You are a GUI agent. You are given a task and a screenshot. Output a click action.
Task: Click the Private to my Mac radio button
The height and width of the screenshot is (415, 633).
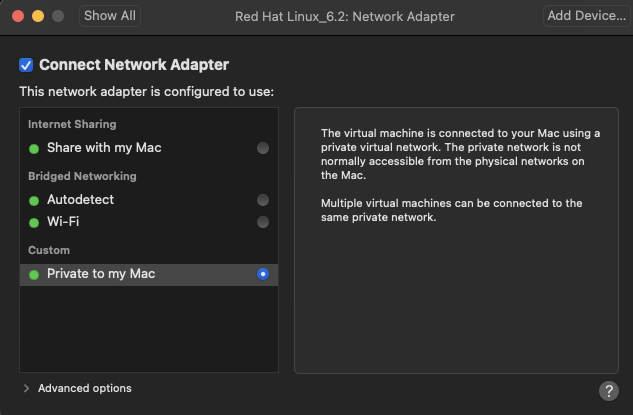pos(263,274)
